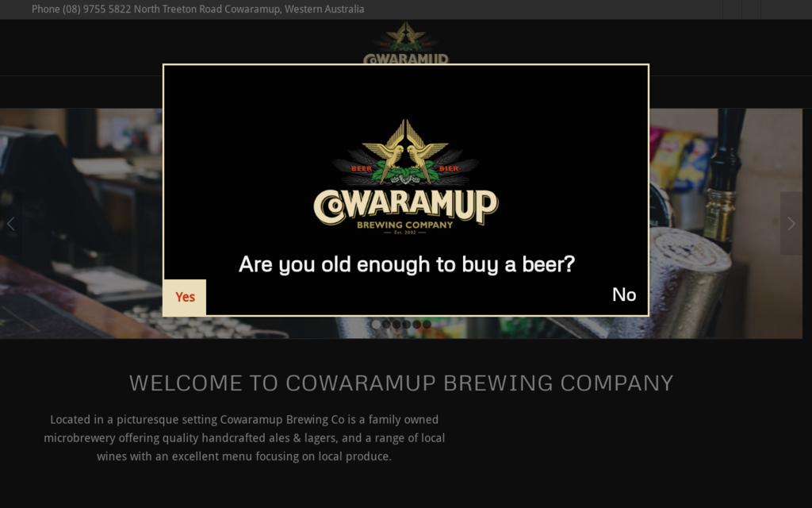Confirm age with the Yes button
This screenshot has width=812, height=508.
click(185, 297)
